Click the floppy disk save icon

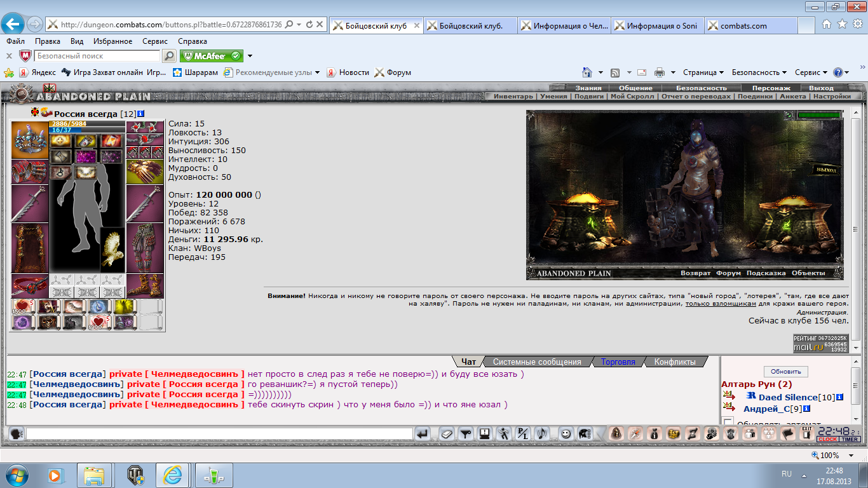(x=485, y=434)
